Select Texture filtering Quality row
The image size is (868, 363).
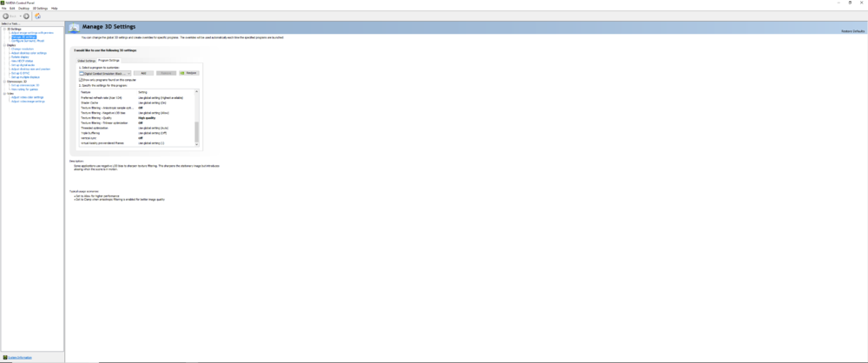pos(137,118)
